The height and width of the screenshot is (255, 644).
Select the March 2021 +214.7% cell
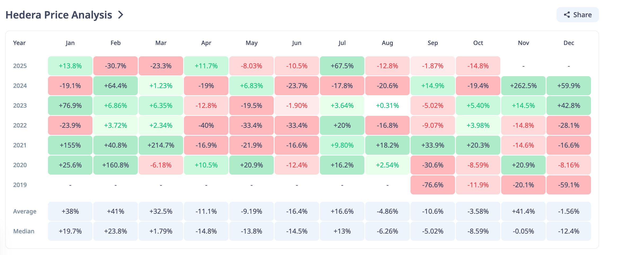(161, 145)
